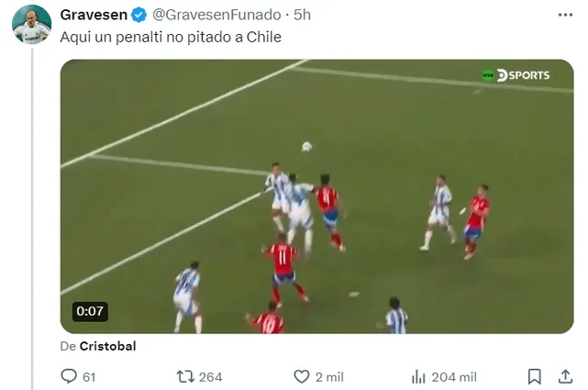Click the tweet text about Chile penalty
The image size is (588, 390).
point(171,37)
